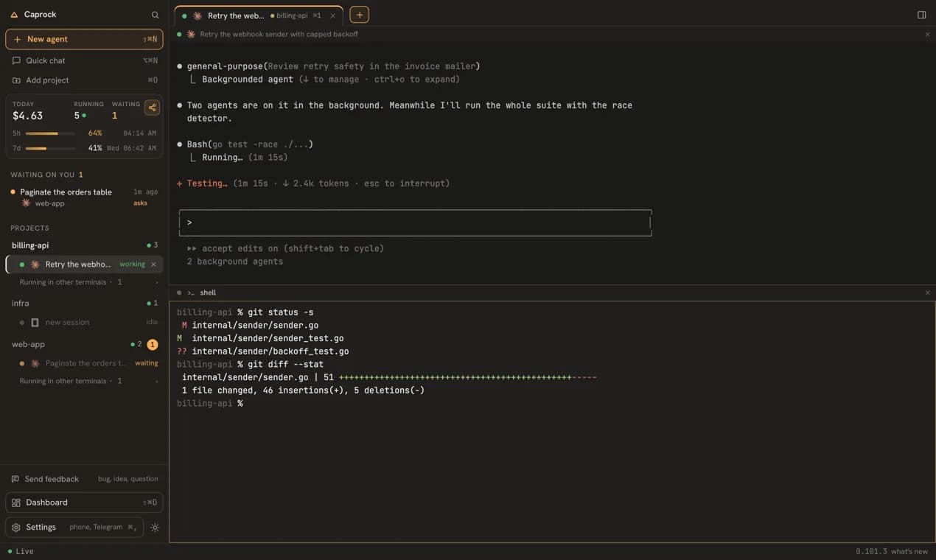Viewport: 936px width, 560px height.
Task: Toggle accept edits mode below the prompt
Action: (x=285, y=248)
